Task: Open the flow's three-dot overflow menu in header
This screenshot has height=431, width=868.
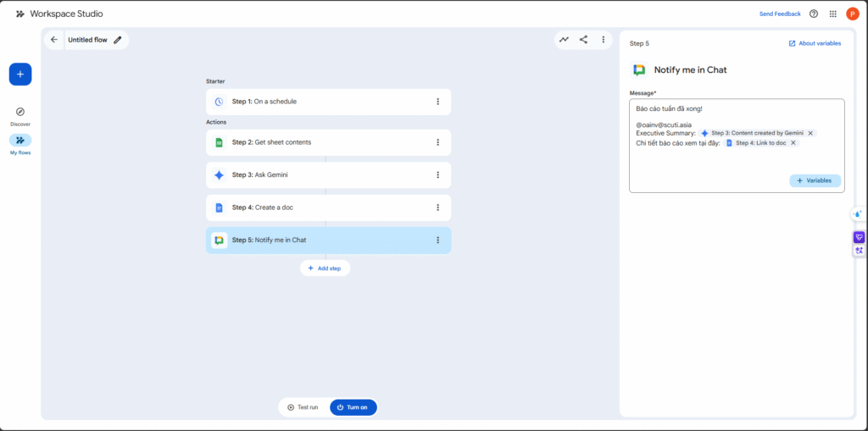Action: 604,40
